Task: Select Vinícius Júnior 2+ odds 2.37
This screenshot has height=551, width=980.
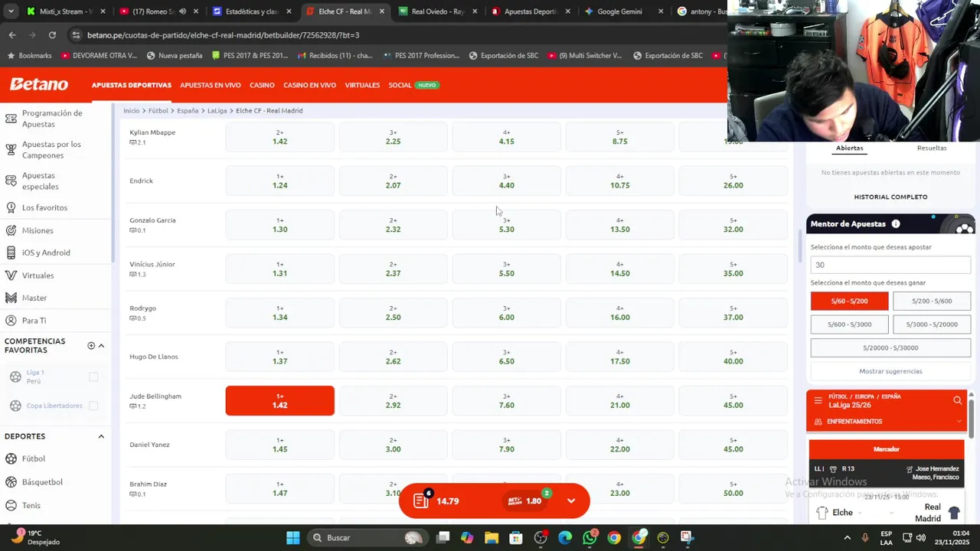Action: coord(393,269)
